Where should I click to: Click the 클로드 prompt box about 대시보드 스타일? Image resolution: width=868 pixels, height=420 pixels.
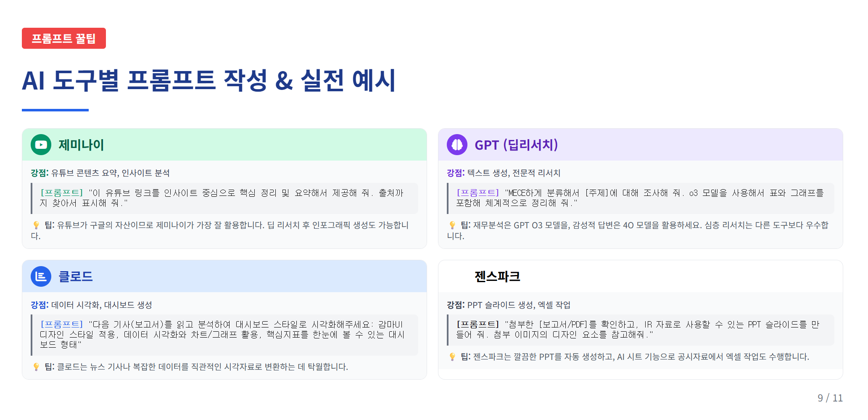coord(224,335)
